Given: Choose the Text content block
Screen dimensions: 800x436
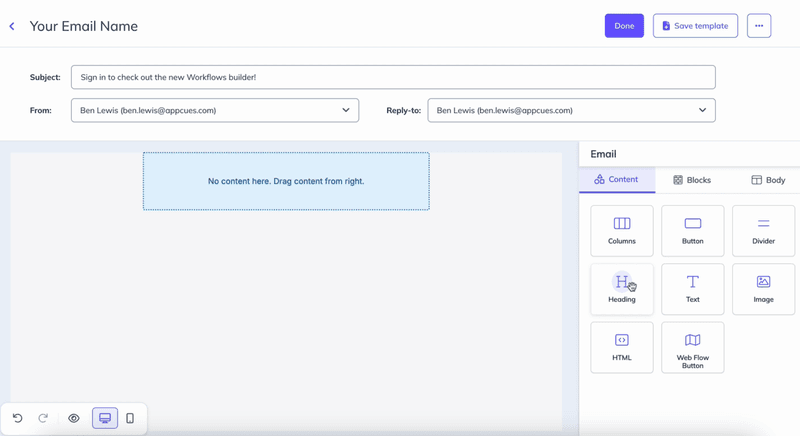Looking at the screenshot, I should tap(692, 289).
